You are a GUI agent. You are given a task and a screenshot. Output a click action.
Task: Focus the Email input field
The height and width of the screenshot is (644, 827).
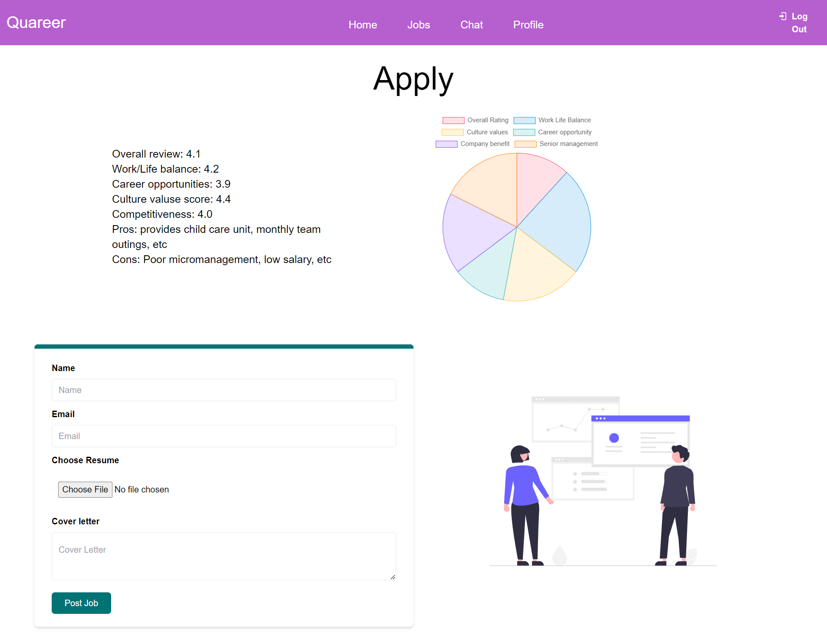pos(224,436)
